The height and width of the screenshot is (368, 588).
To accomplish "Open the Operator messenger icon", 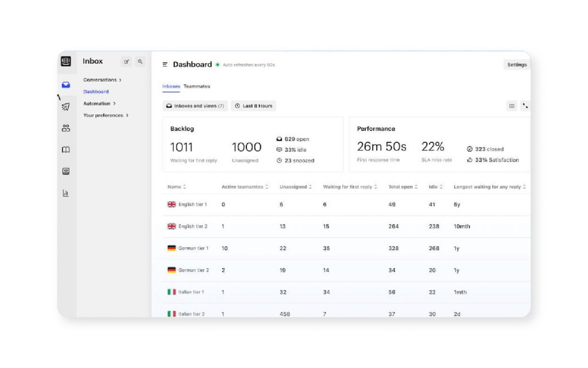I will click(x=65, y=171).
